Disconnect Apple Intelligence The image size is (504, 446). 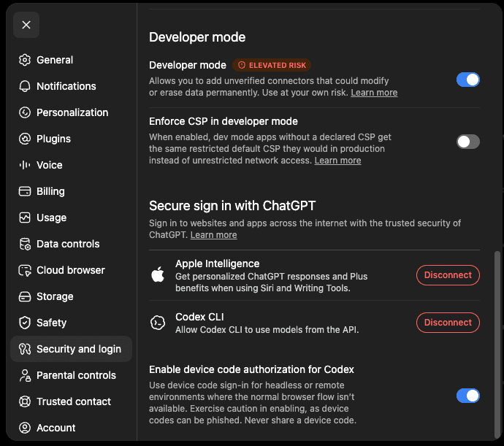(448, 275)
